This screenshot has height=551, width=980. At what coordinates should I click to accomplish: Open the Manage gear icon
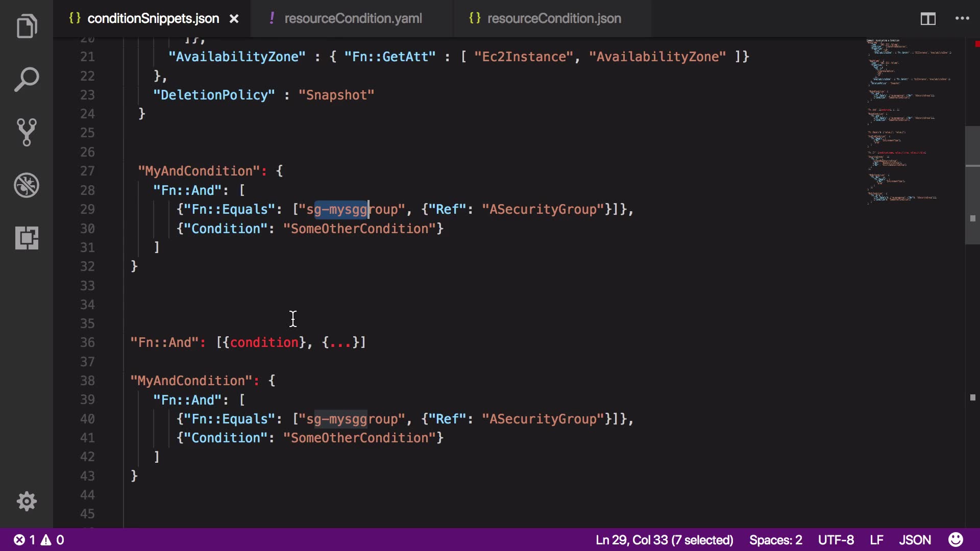[27, 501]
